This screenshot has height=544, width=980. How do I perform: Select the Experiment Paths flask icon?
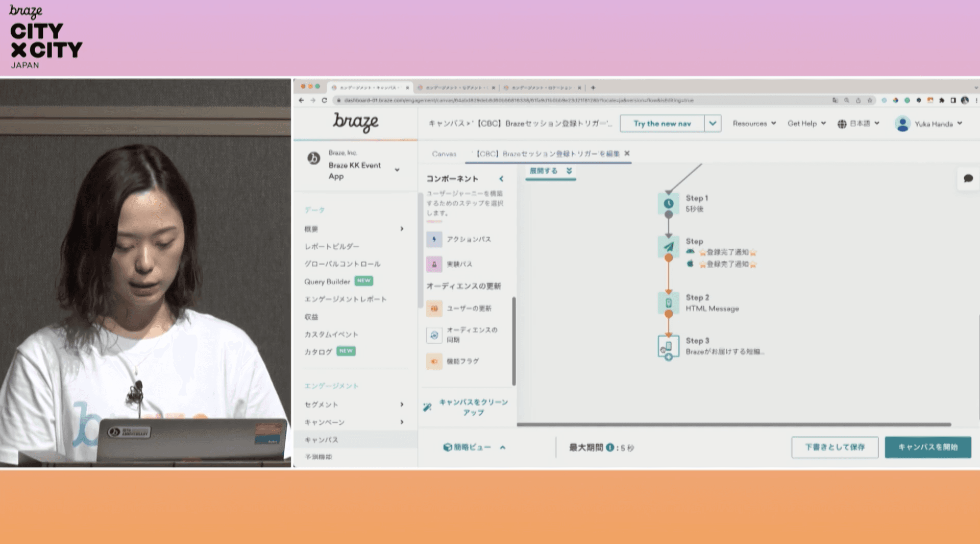point(434,264)
